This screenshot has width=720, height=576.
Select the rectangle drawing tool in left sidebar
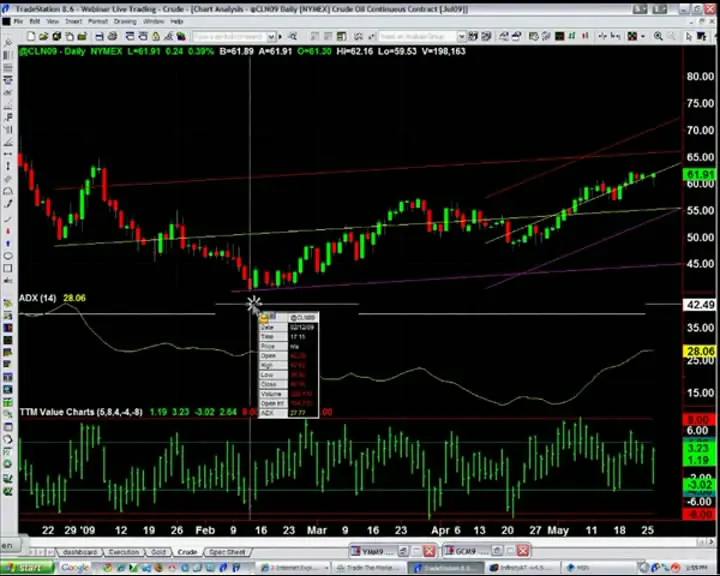8,268
